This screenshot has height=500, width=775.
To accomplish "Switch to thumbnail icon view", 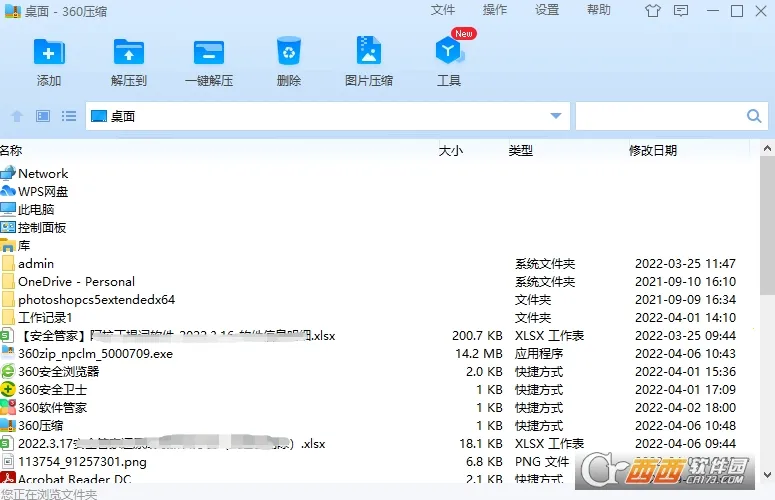I will 43,116.
